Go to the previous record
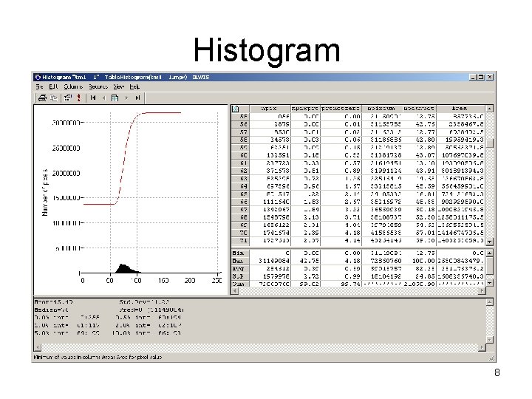532x399 pixels. [104, 98]
